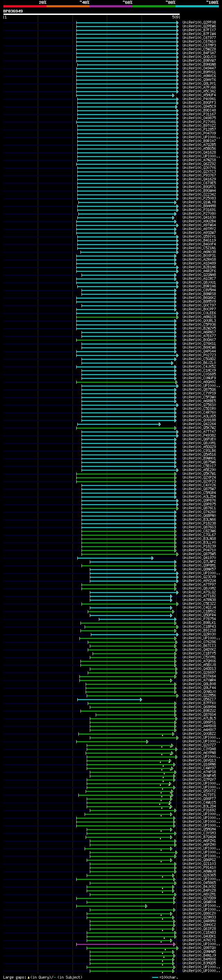Click the red 20% identity legend segment
222x980 pixels.
(x=25, y=6)
